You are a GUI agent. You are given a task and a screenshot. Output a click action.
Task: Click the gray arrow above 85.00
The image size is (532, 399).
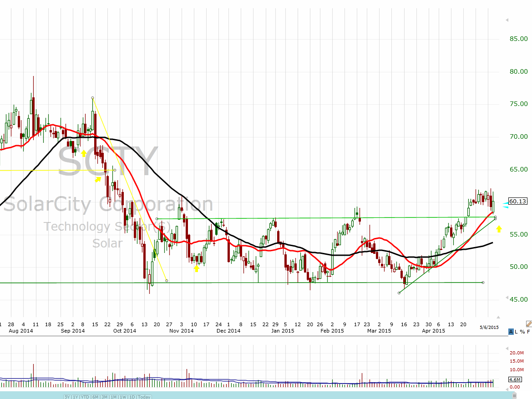(507, 20)
